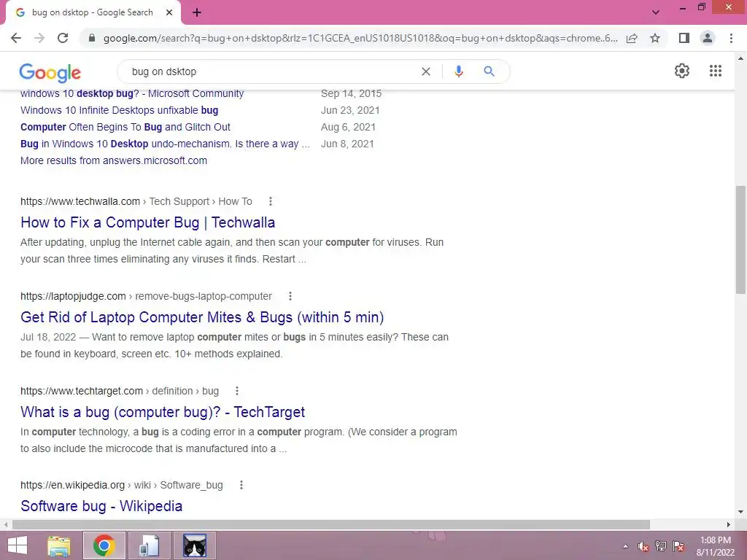The height and width of the screenshot is (560, 747).
Task: Click the right arrow of the horizontal scrollbar
Action: pos(729,525)
